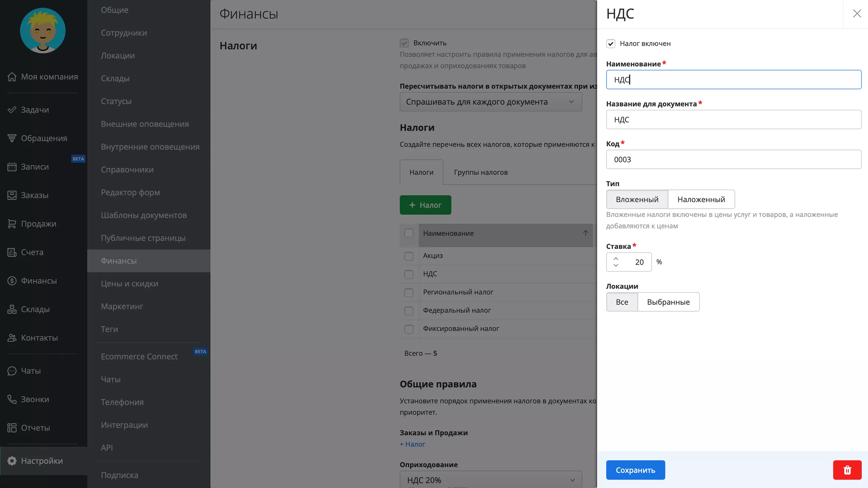Open the НДС 20% Оприходование dropdown
The height and width of the screenshot is (488, 868).
tap(491, 480)
